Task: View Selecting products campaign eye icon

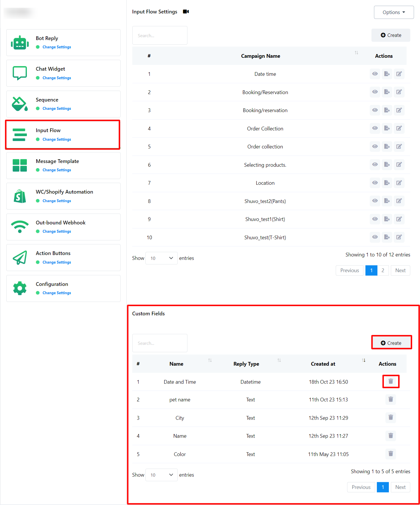Action: (x=375, y=165)
